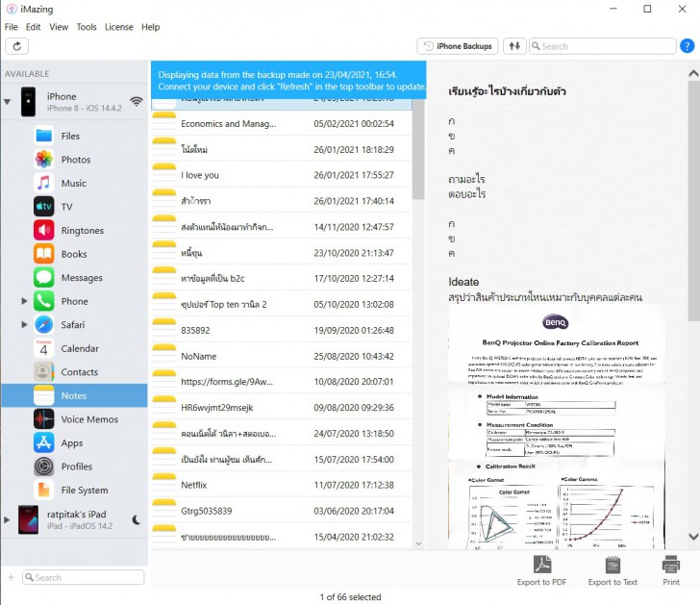Open the Books section icon
The height and width of the screenshot is (605, 700).
tap(44, 254)
